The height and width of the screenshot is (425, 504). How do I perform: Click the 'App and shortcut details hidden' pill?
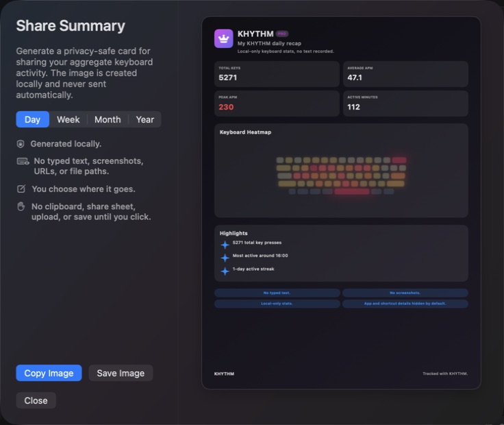(405, 304)
